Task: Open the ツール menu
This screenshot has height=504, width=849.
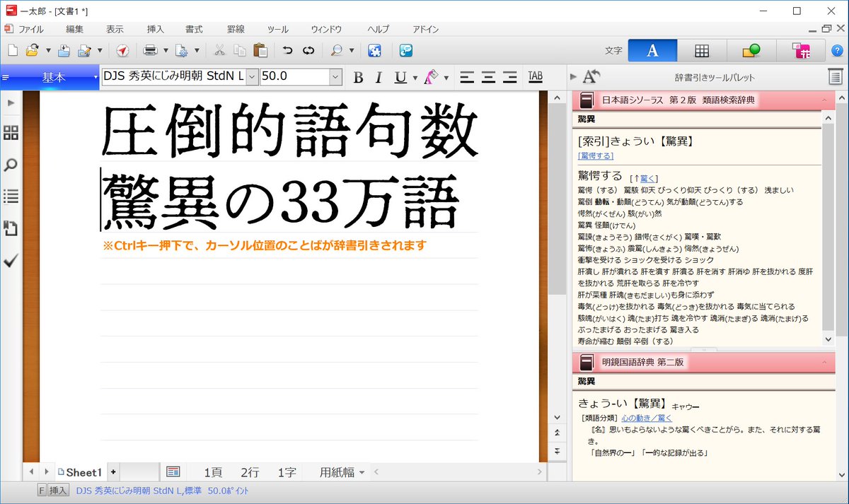Action: (277, 29)
